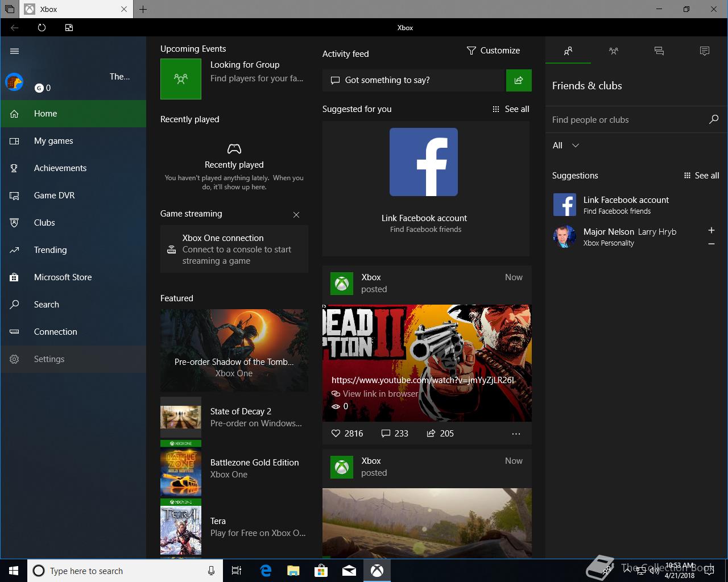Viewport: 728px width, 582px height.
Task: Click the 'Got something to say?' field
Action: tap(414, 80)
